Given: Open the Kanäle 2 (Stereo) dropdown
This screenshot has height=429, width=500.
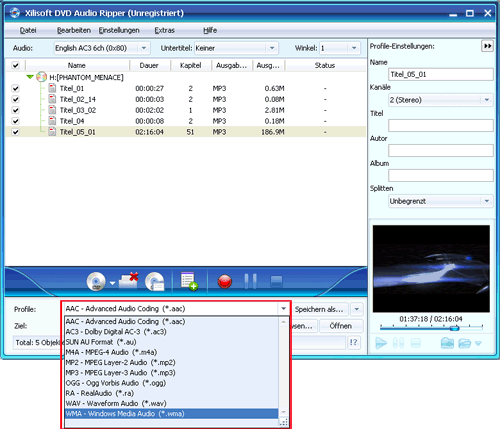Looking at the screenshot, I should pos(487,100).
